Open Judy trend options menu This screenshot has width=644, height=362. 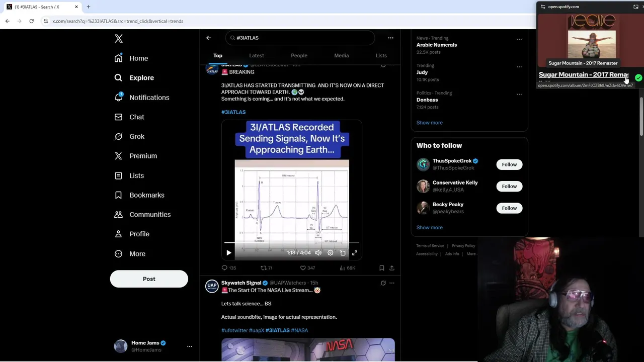click(519, 66)
